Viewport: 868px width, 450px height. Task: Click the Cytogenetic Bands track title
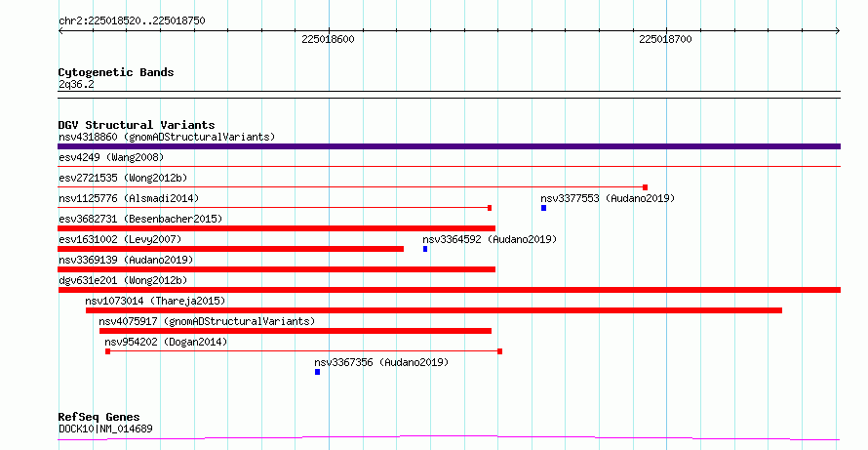point(116,72)
